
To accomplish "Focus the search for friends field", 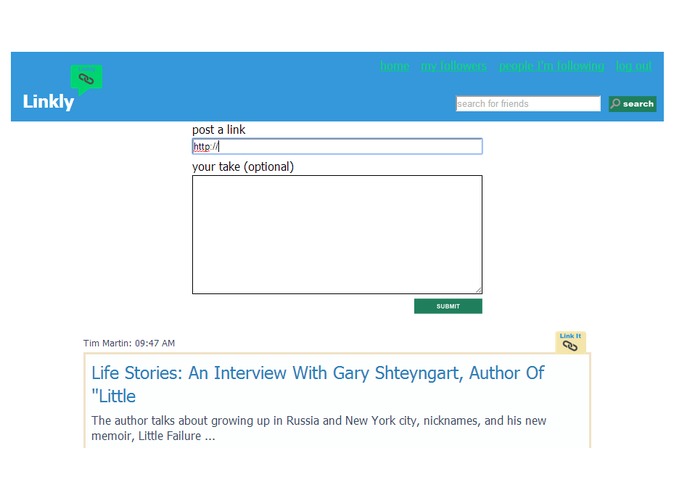I will (x=528, y=104).
